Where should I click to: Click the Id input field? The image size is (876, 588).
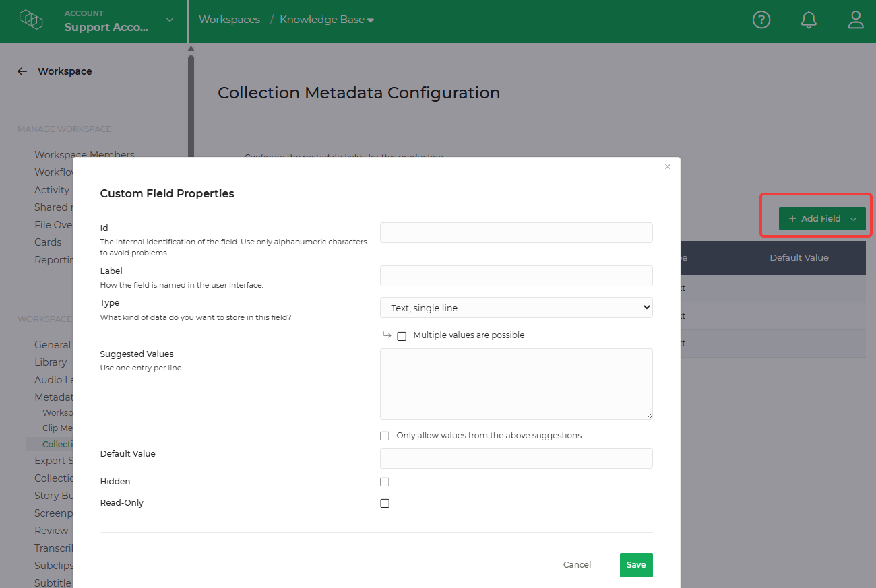click(516, 232)
